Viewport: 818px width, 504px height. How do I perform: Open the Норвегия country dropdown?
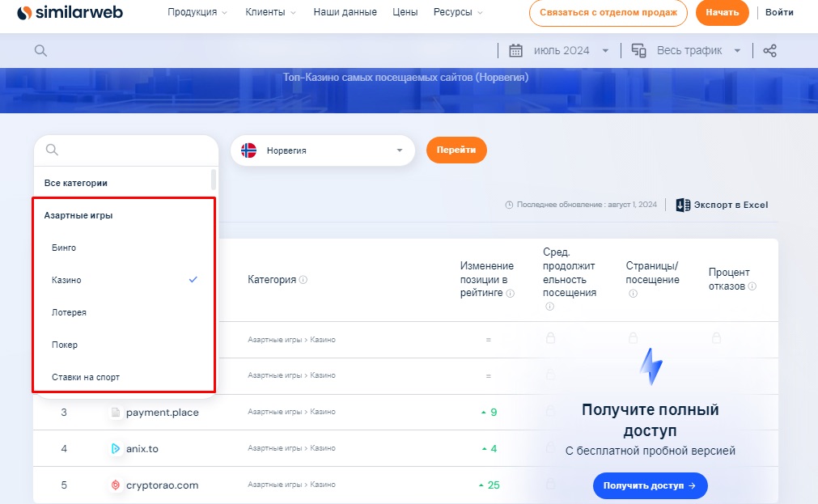click(322, 150)
